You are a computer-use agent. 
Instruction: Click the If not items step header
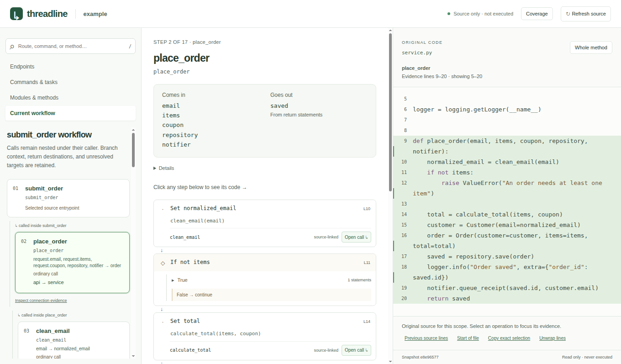click(265, 262)
